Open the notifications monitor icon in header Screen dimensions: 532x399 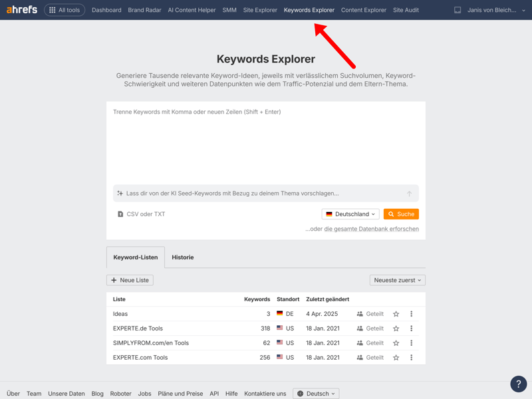[x=458, y=10]
